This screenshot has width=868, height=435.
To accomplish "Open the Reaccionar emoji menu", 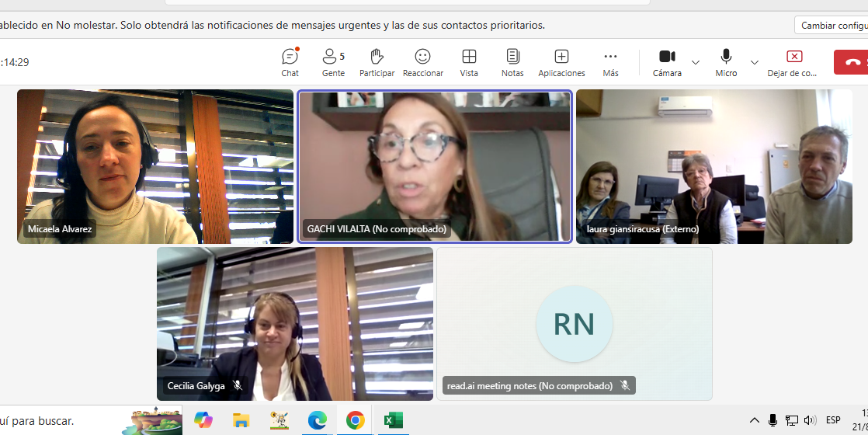I will 423,63.
